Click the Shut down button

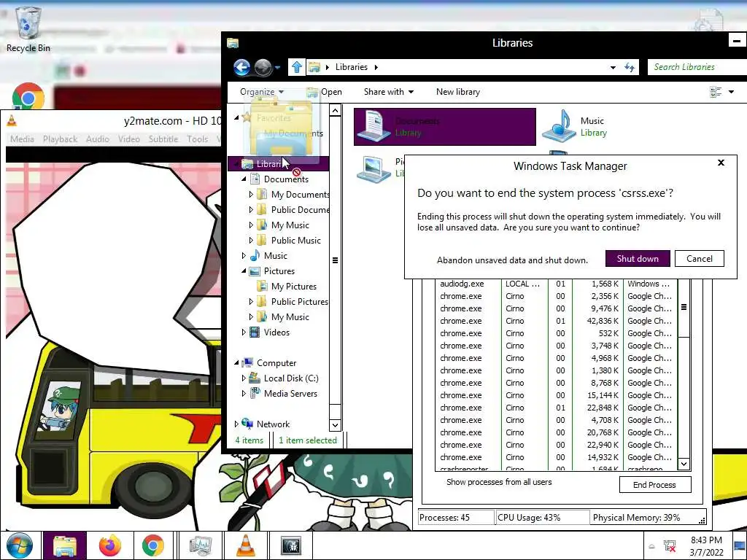[638, 259]
